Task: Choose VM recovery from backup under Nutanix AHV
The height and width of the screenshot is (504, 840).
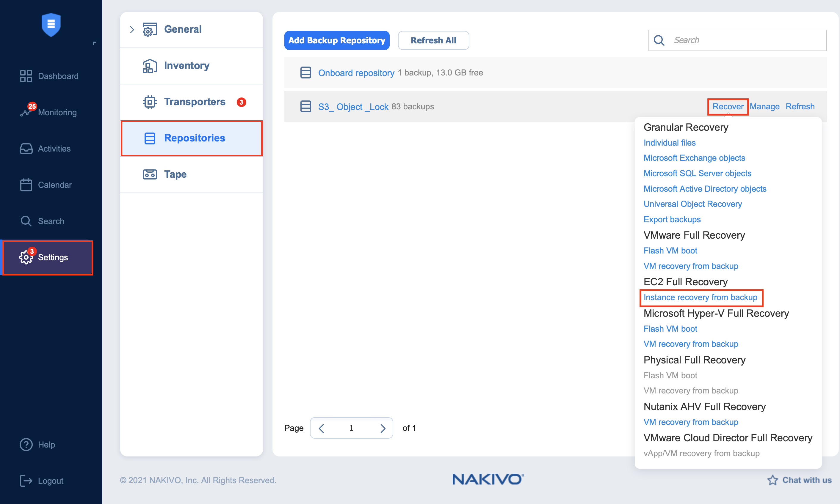Action: coord(691,422)
